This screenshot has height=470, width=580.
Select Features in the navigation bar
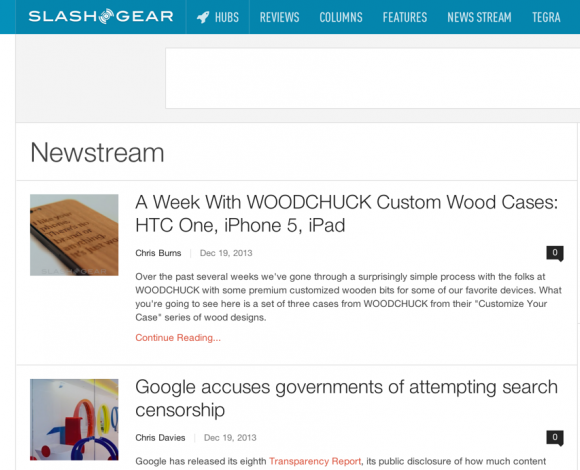coord(405,17)
